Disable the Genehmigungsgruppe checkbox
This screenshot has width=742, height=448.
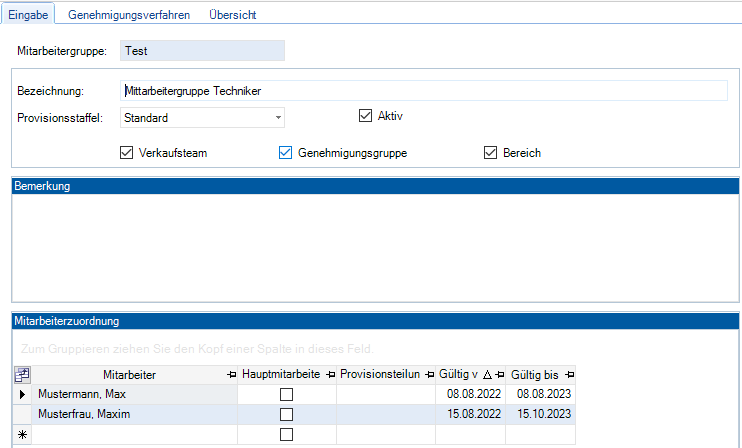tap(285, 153)
